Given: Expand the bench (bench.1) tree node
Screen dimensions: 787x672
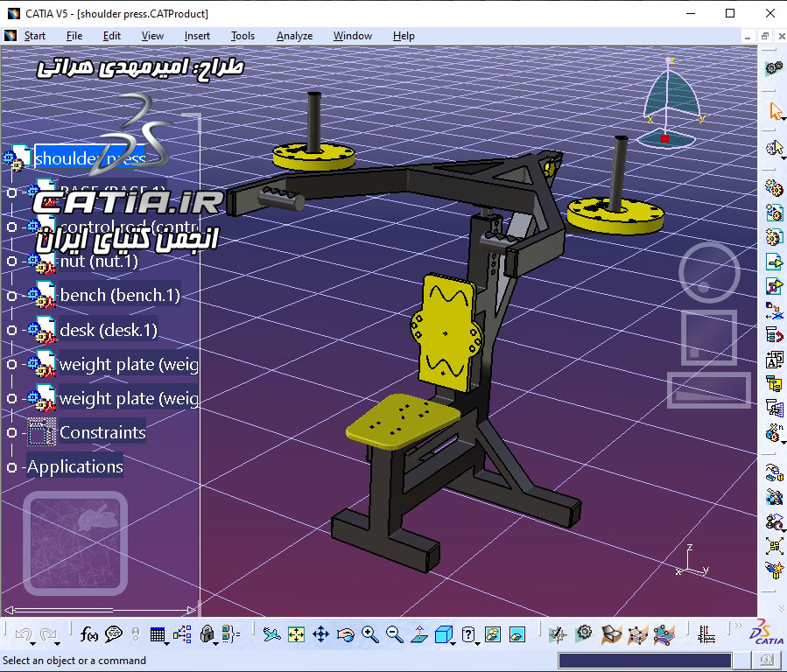Looking at the screenshot, I should click(11, 296).
